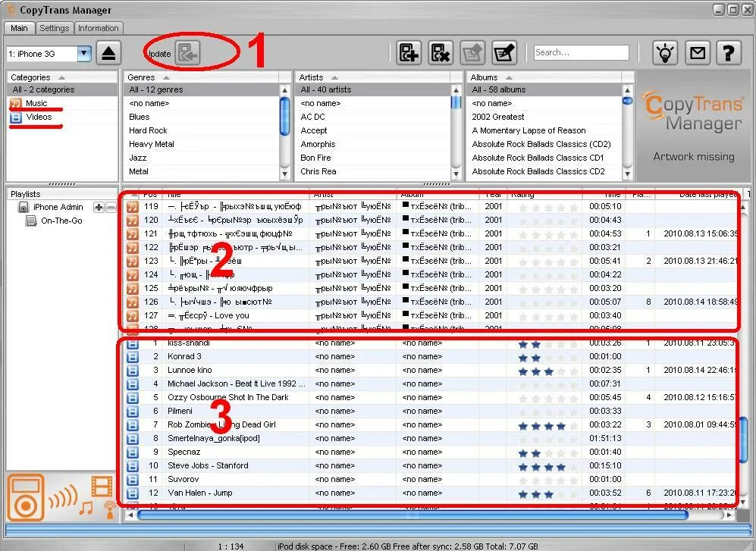
Task: Click video icon of Van Halen - Jump
Action: 132,493
